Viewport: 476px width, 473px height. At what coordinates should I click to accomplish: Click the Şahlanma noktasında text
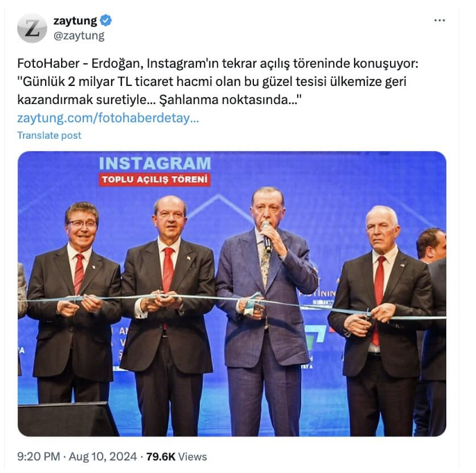point(230,99)
